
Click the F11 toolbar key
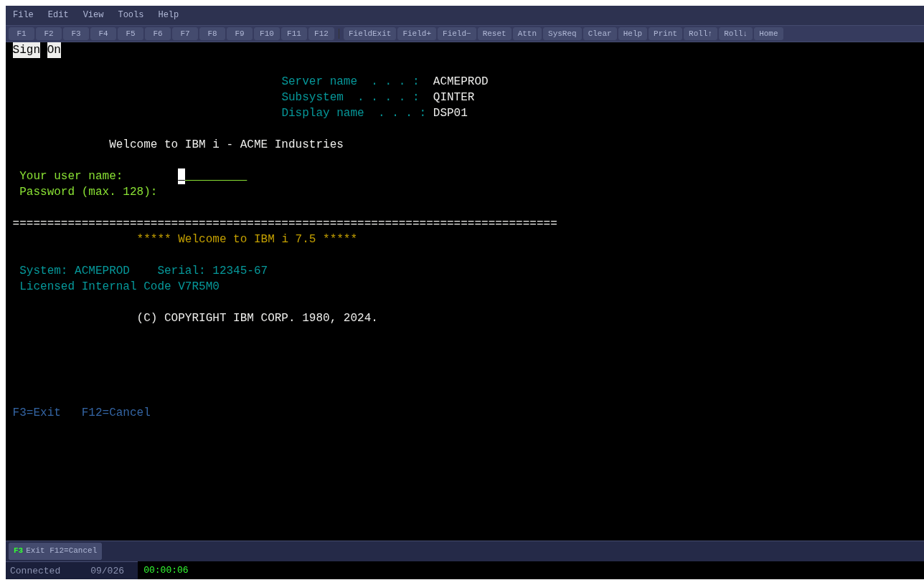[294, 34]
